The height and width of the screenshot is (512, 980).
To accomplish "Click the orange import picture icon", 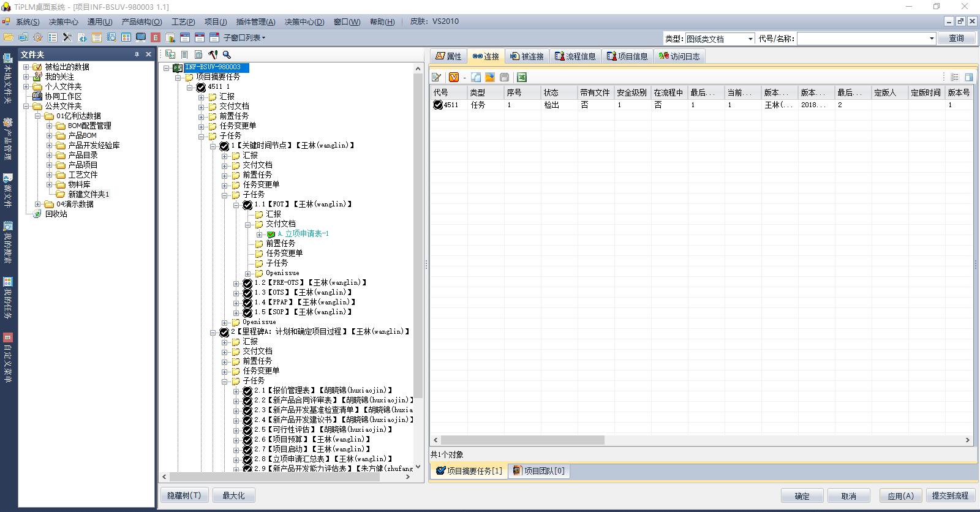I will [490, 77].
